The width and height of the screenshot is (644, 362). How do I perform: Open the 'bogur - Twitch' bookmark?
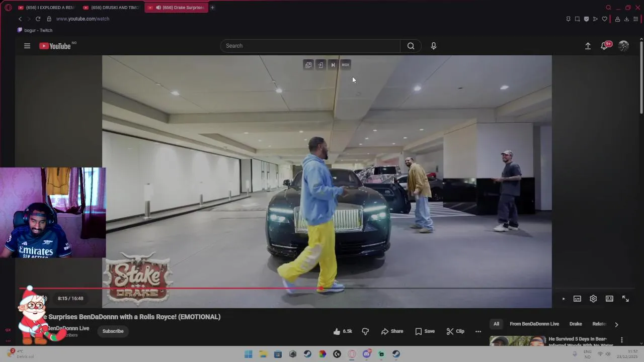[x=35, y=30]
